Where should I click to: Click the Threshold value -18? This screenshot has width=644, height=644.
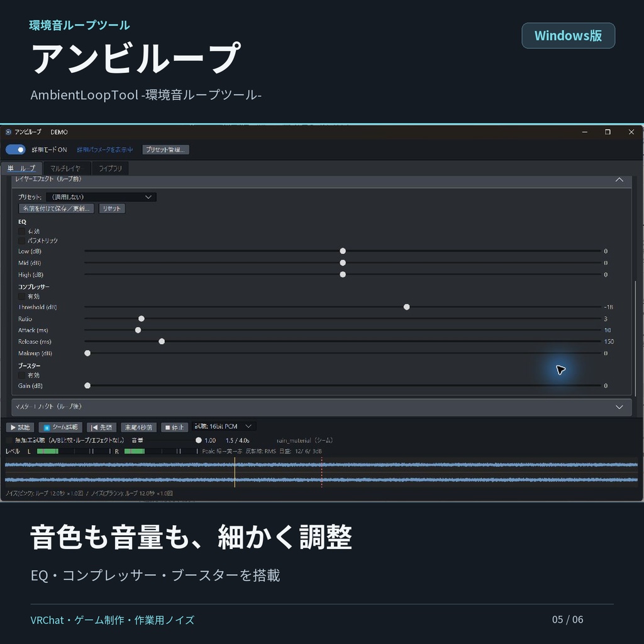point(608,307)
